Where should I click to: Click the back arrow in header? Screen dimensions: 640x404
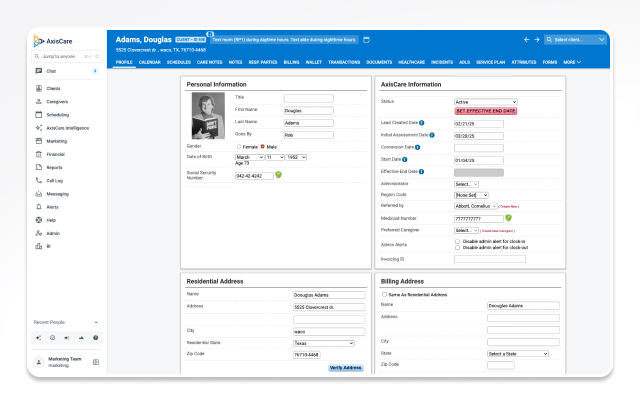[526, 40]
